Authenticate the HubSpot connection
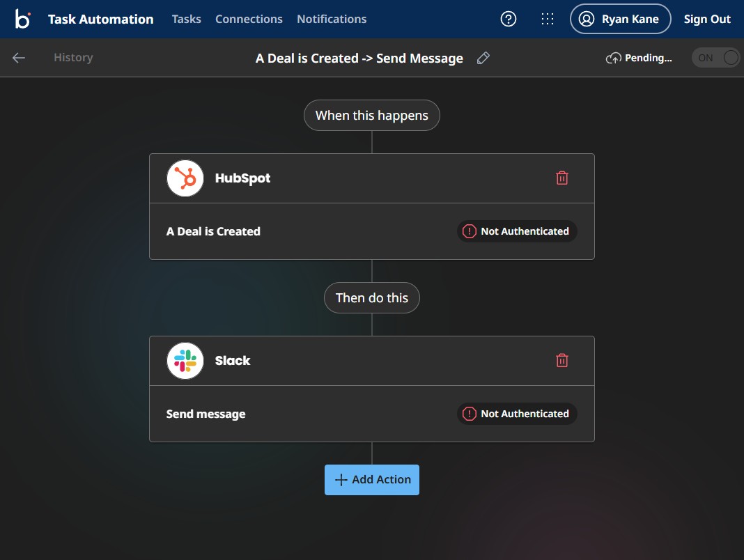The height and width of the screenshot is (560, 744). coord(516,231)
